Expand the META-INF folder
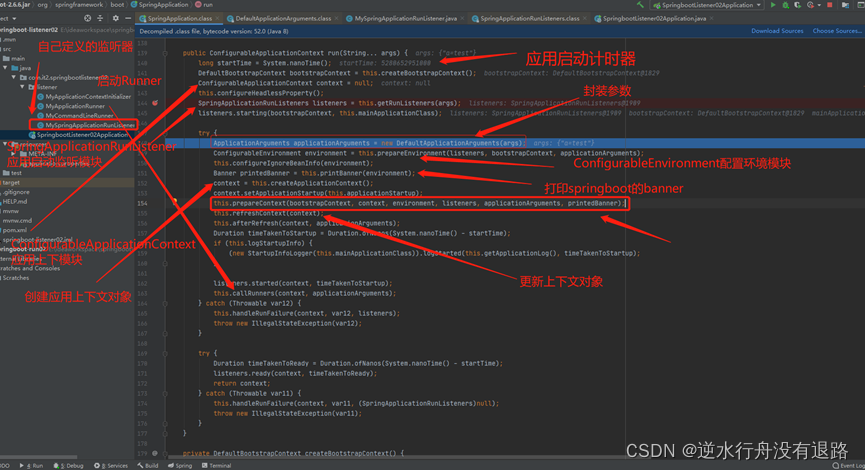 14,154
